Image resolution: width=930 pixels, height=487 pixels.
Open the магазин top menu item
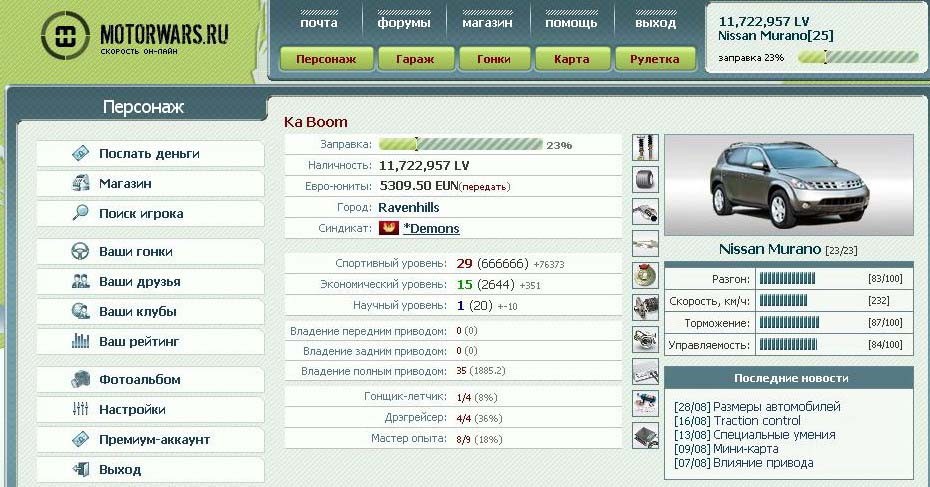point(487,23)
